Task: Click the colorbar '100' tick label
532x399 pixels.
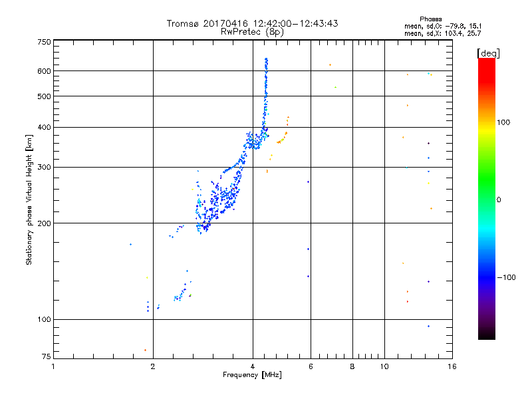Action: [503, 122]
